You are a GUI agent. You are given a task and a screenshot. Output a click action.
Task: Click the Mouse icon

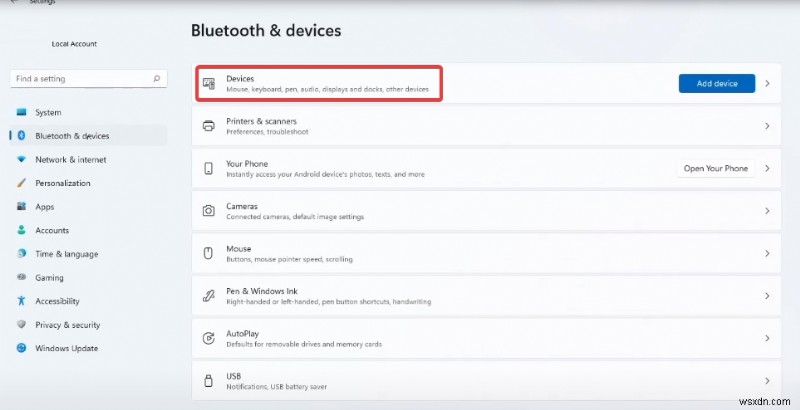click(208, 253)
